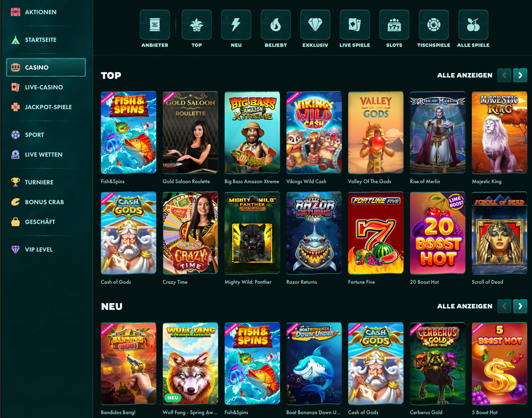Open the Tischspiele chip icon
This screenshot has height=418, width=532.
[x=434, y=25]
